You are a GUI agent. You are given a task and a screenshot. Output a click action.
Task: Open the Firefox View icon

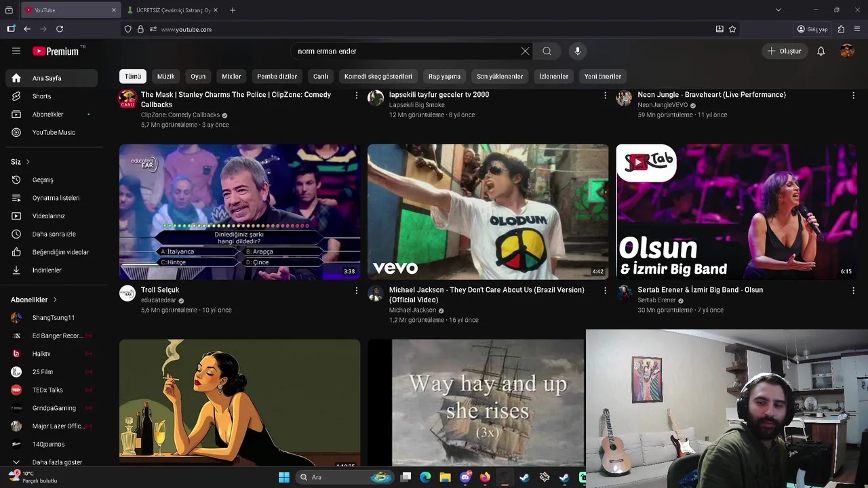click(x=9, y=10)
